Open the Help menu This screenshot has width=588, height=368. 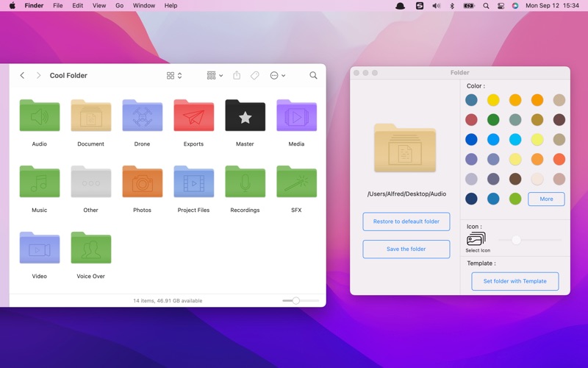[x=171, y=6]
